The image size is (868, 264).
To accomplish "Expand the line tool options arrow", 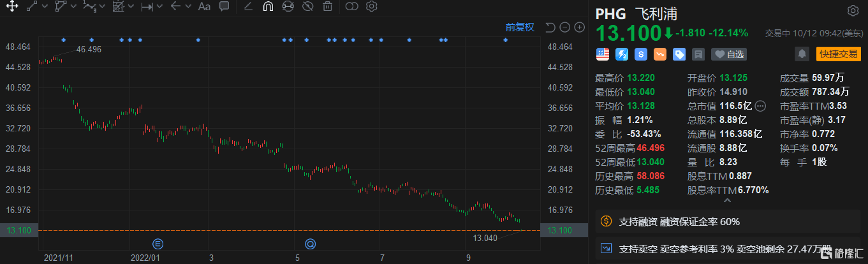I will point(45,6).
